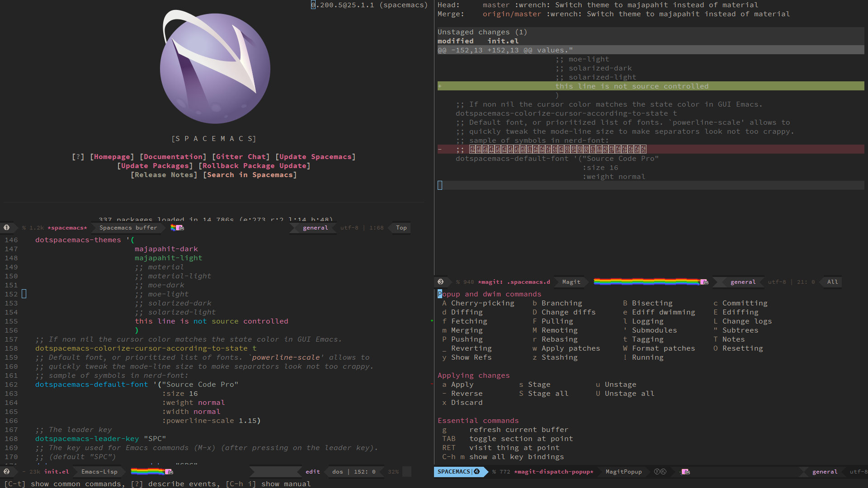Click *spacemacs* buffer name in mode line
This screenshot has height=488, width=868.
click(x=67, y=228)
